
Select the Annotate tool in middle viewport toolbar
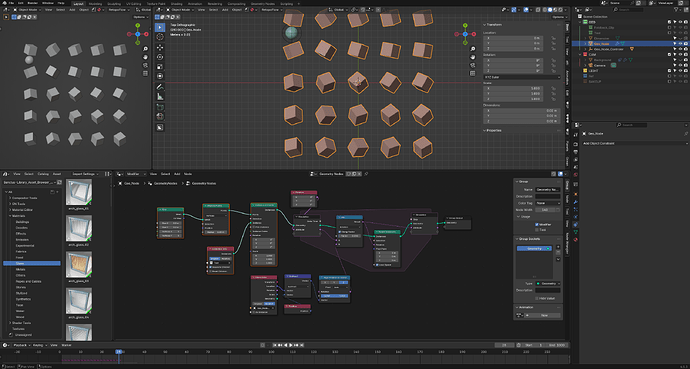click(160, 87)
